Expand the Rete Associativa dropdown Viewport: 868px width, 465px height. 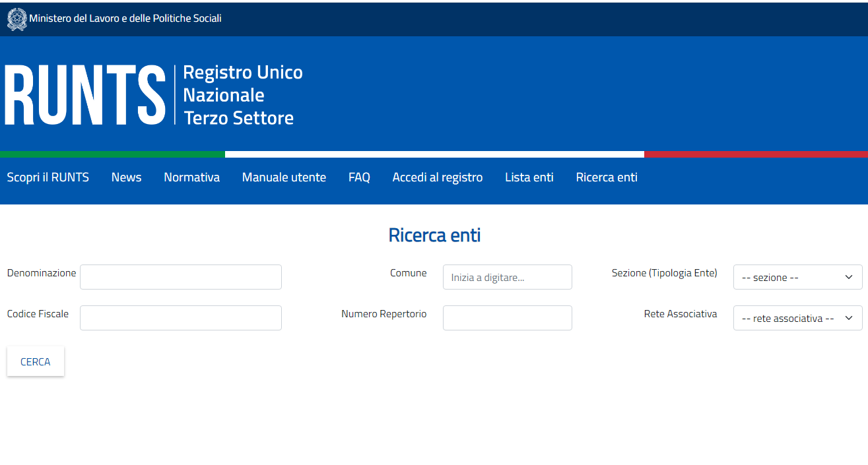(798, 318)
